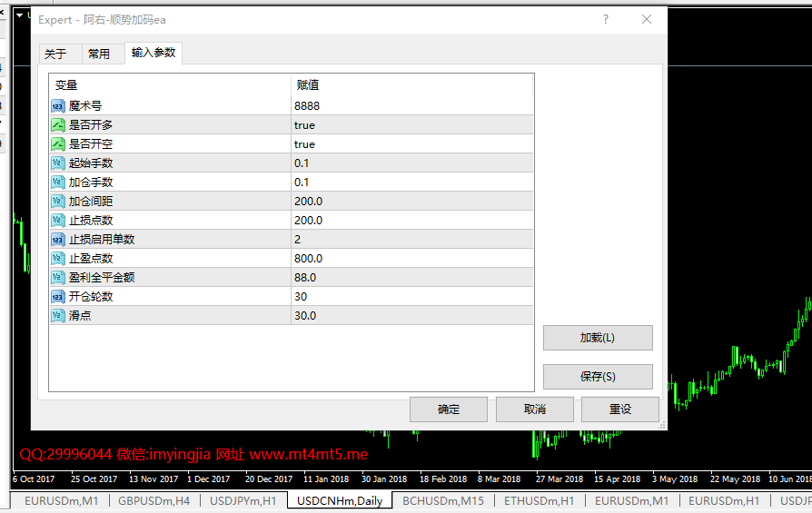
Task: Click the 保存(S) button
Action: [598, 377]
